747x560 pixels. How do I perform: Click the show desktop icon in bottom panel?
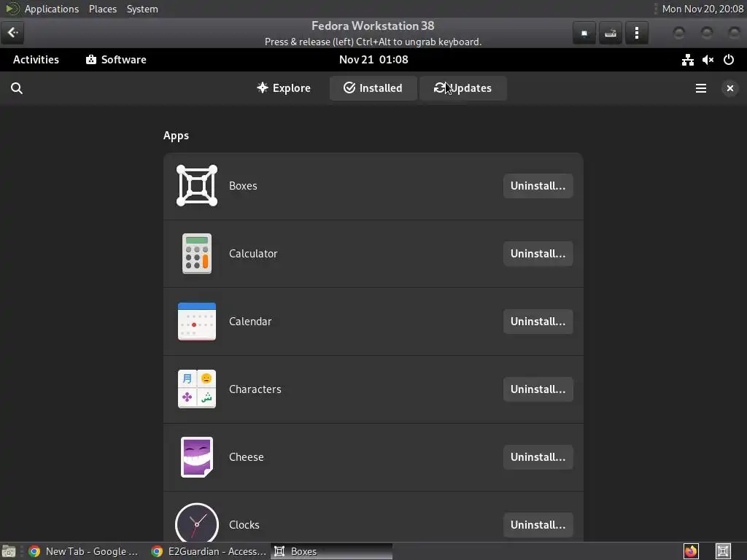[x=9, y=551]
